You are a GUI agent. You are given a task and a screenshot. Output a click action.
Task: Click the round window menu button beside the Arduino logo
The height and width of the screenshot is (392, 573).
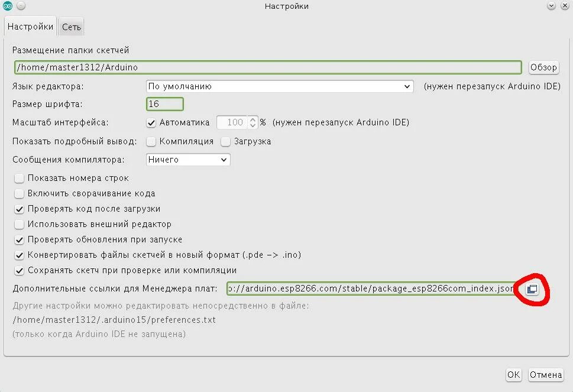(21, 6)
